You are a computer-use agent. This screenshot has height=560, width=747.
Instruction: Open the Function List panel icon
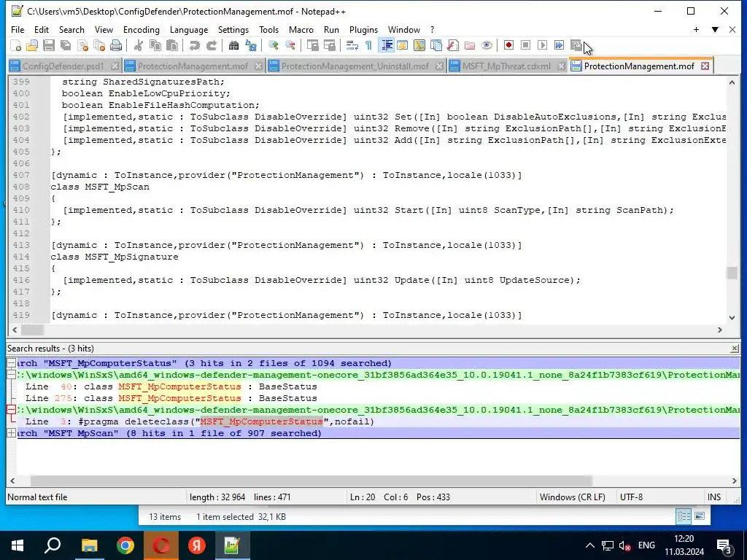pos(452,45)
